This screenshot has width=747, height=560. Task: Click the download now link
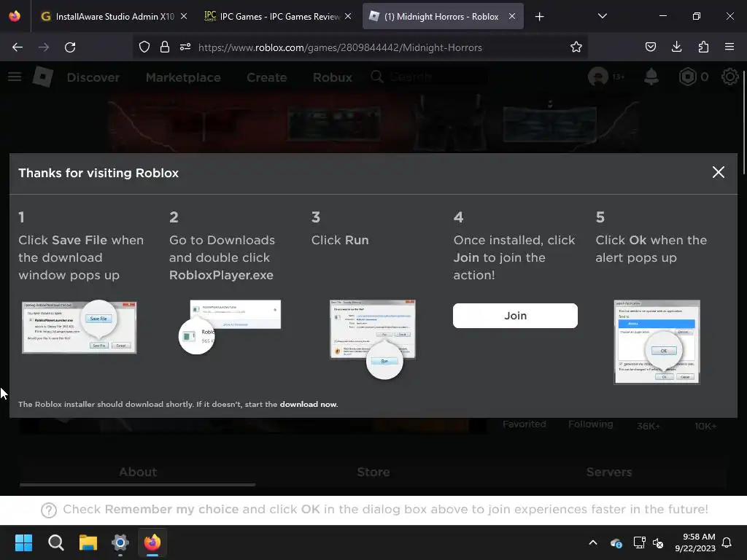[308, 404]
